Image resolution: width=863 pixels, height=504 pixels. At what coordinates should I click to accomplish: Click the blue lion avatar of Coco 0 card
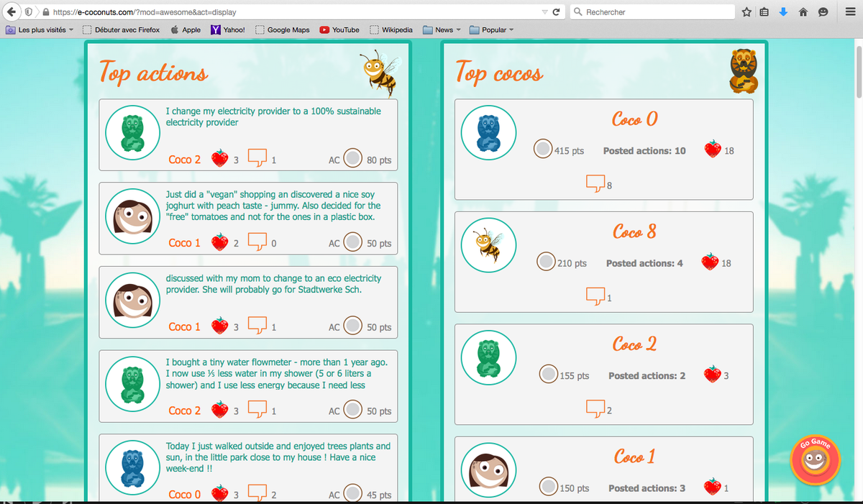point(488,133)
